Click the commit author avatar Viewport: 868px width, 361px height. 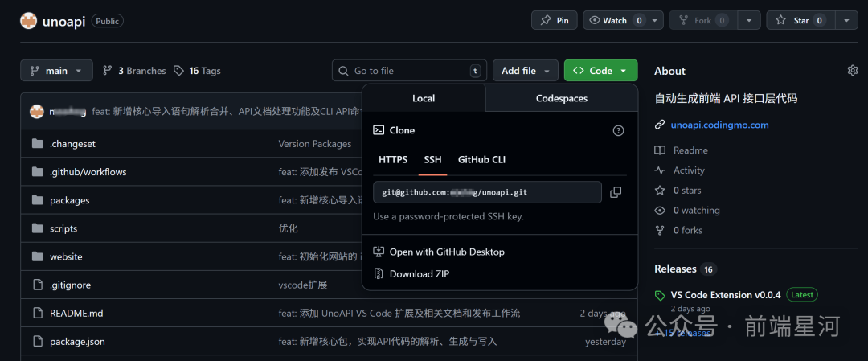(36, 111)
